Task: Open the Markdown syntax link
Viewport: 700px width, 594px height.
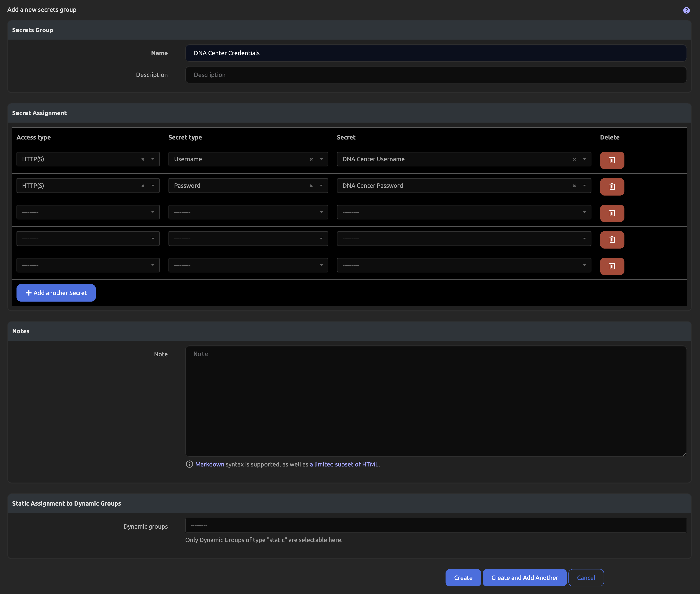Action: [x=209, y=464]
